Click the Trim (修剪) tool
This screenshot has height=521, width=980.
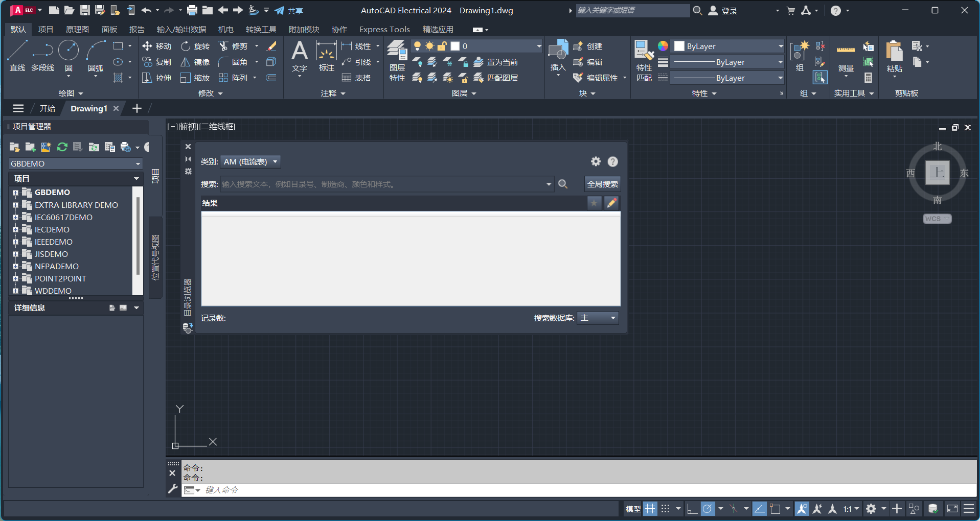pos(233,46)
